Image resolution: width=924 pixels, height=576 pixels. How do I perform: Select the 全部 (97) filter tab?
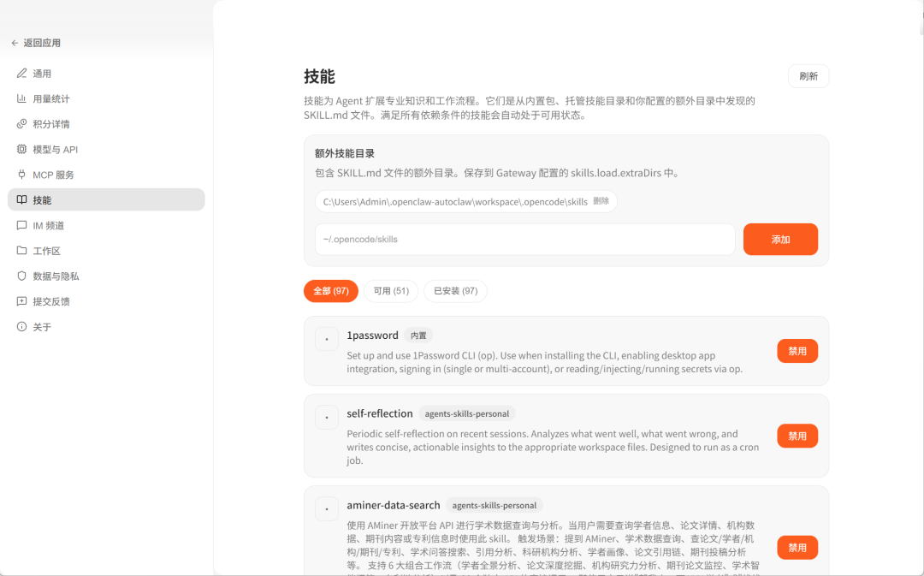tap(330, 291)
